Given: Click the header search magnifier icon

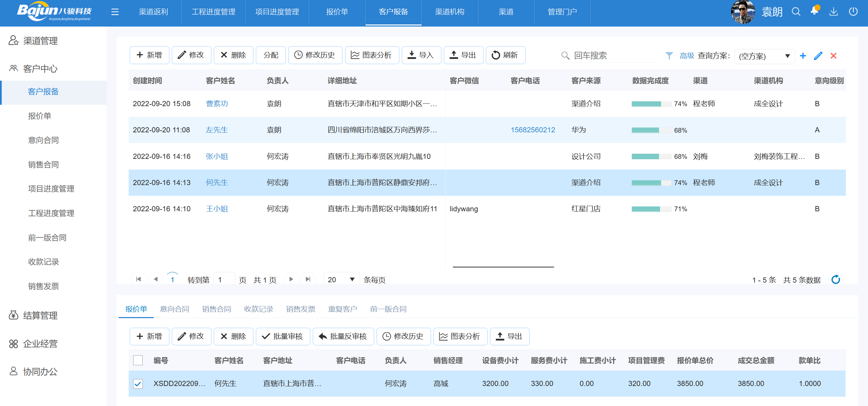Looking at the screenshot, I should point(796,12).
